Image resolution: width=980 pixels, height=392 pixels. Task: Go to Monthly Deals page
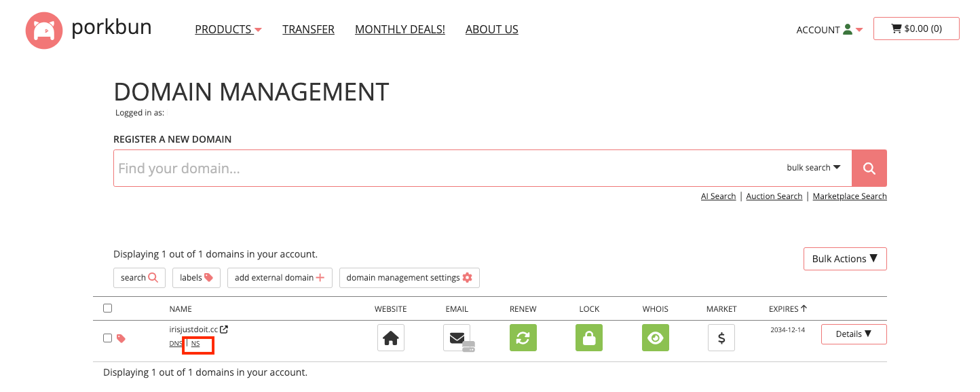400,29
